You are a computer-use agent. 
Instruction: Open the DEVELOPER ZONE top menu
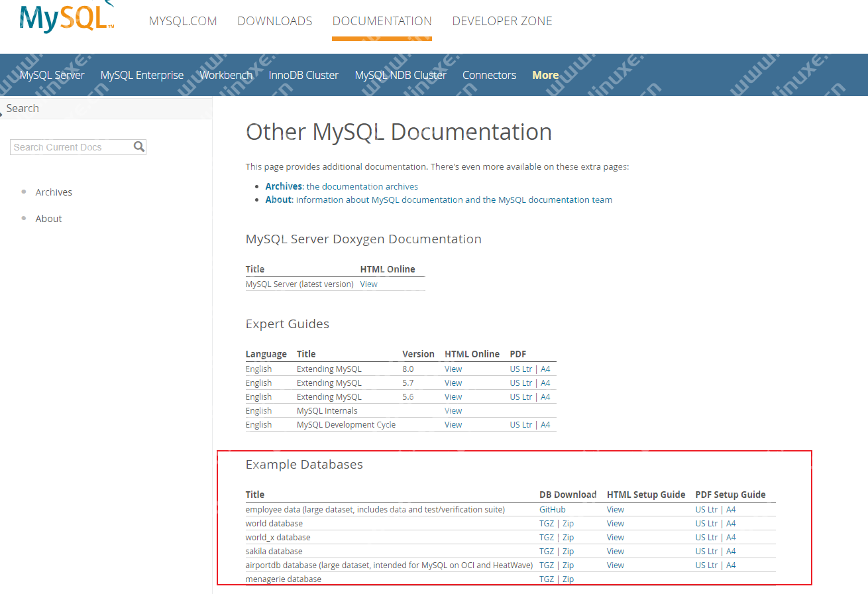click(502, 21)
